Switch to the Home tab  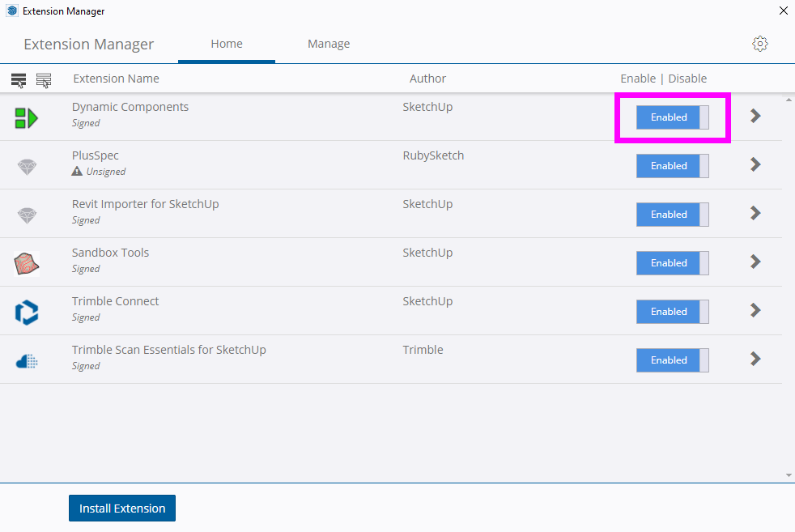(227, 44)
